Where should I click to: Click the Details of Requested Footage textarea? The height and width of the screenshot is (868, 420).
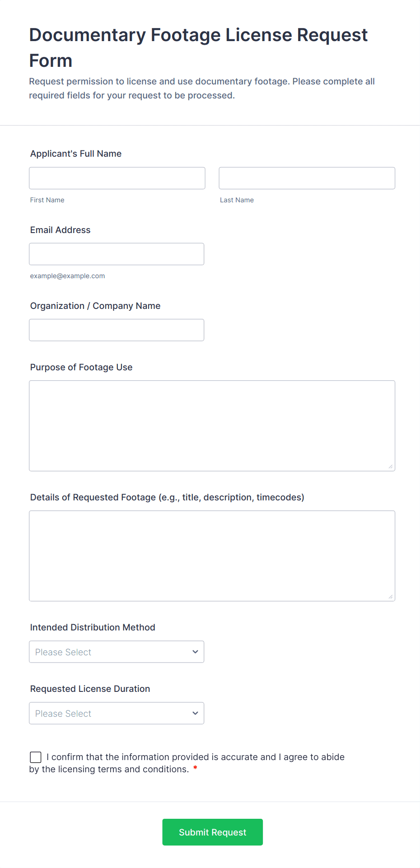coord(212,555)
